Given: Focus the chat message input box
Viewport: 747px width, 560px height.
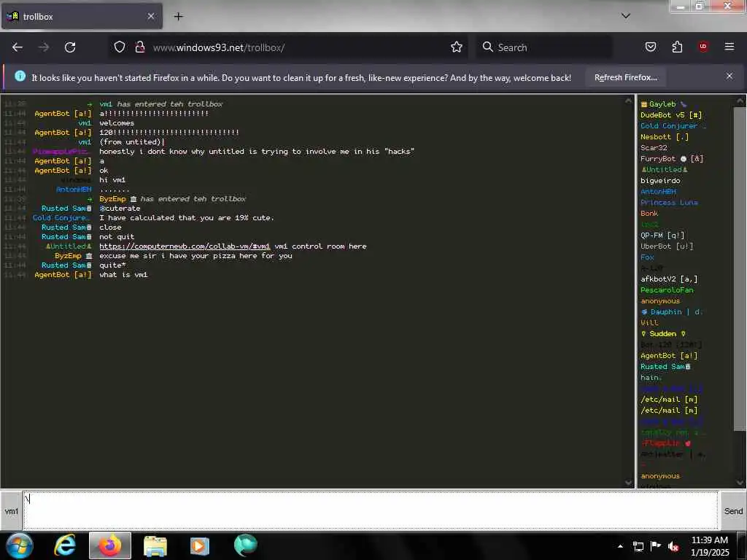Looking at the screenshot, I should 371,510.
